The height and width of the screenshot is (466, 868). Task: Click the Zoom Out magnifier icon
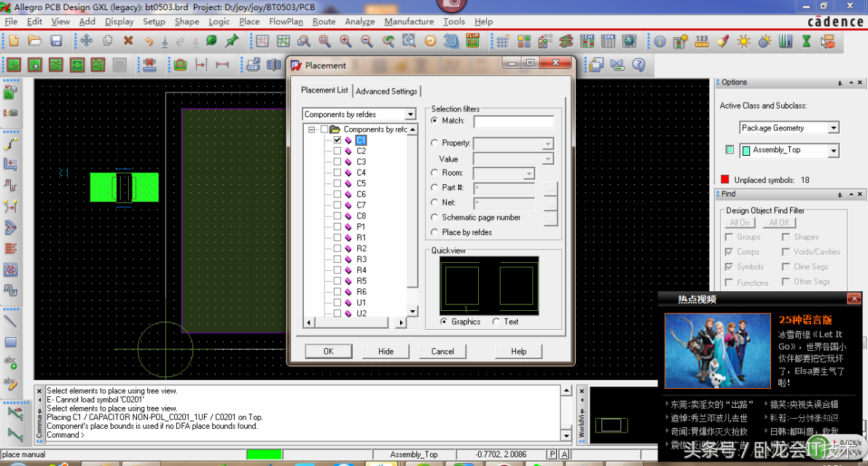click(x=367, y=42)
